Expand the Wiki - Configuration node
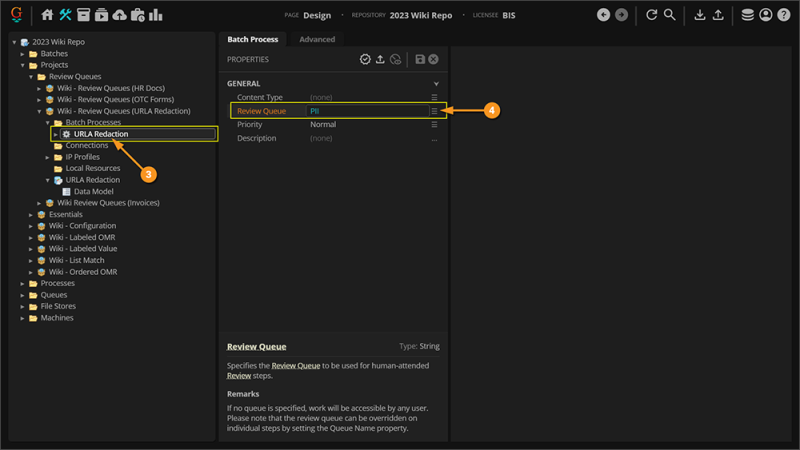The height and width of the screenshot is (450, 800). (x=31, y=226)
